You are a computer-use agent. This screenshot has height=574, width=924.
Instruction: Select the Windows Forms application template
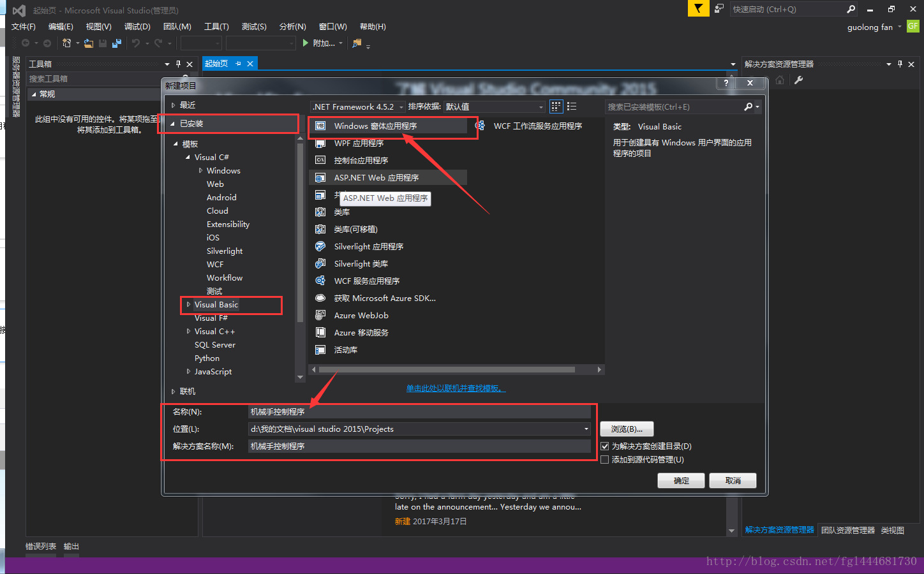(x=389, y=126)
